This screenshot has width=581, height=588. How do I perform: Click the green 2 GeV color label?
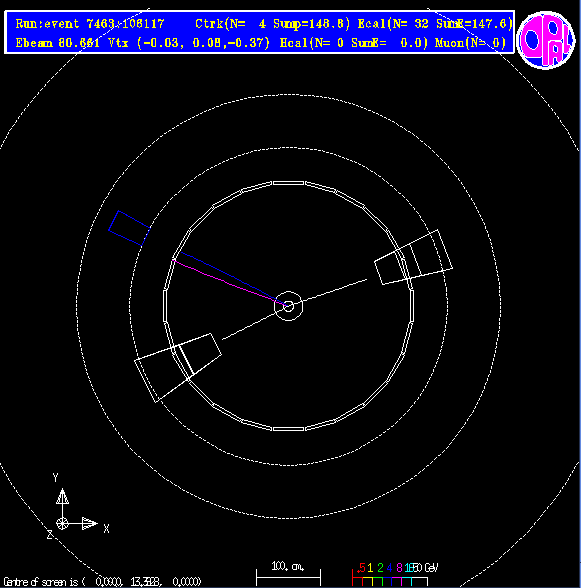(380, 568)
